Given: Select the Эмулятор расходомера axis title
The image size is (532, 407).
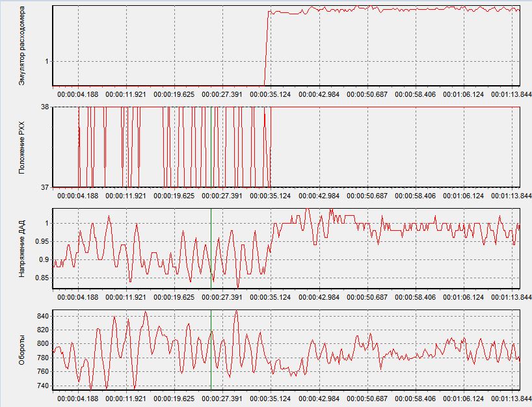Looking at the screenshot, I should click(x=21, y=46).
